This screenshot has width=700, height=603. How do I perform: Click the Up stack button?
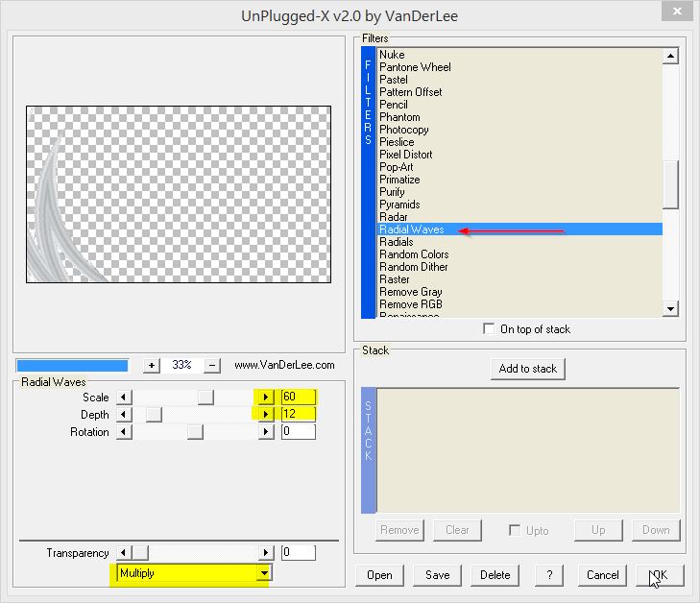[x=598, y=530]
